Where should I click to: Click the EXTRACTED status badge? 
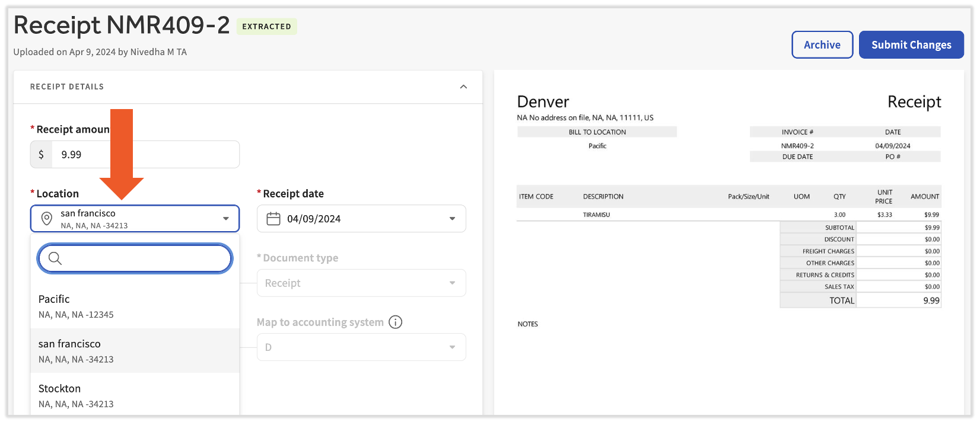(x=266, y=27)
